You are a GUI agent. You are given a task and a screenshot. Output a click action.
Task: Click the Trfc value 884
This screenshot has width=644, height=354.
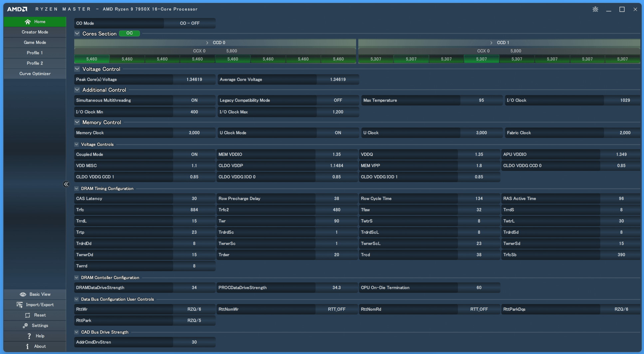coord(194,210)
